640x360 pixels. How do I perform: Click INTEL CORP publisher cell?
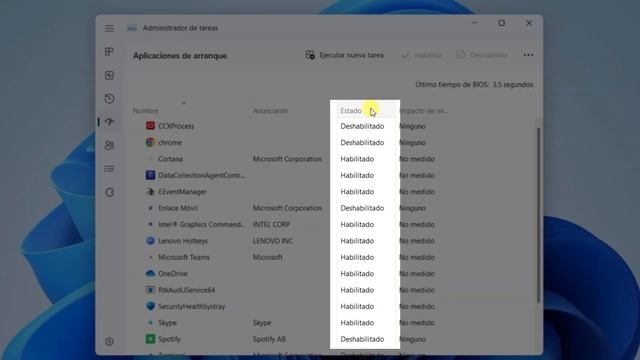[271, 224]
